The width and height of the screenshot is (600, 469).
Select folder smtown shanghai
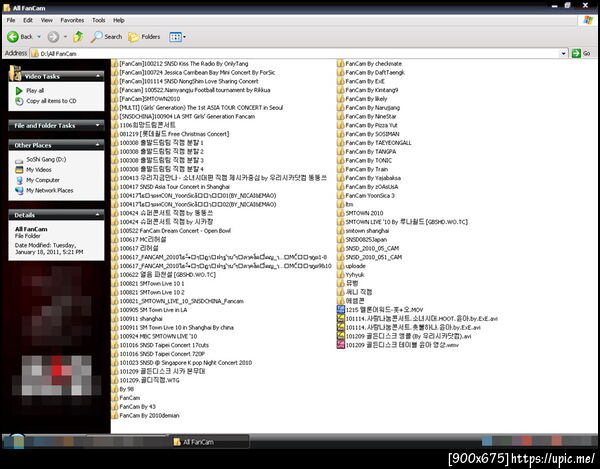tap(363, 231)
